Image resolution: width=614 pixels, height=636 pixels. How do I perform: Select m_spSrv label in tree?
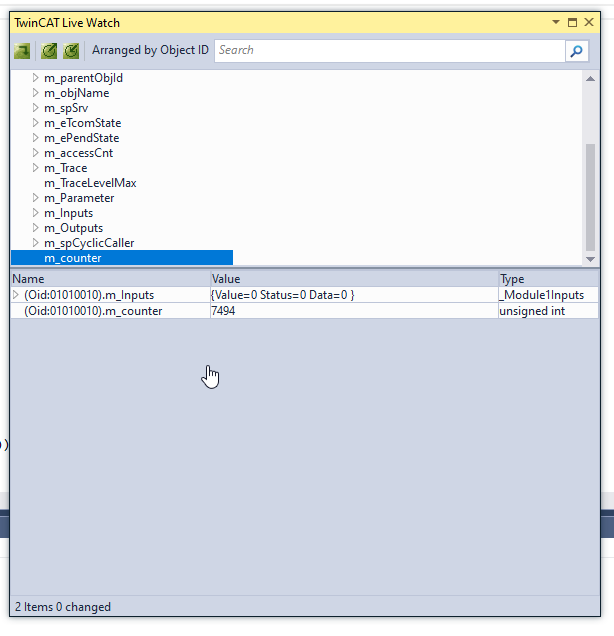(x=66, y=108)
